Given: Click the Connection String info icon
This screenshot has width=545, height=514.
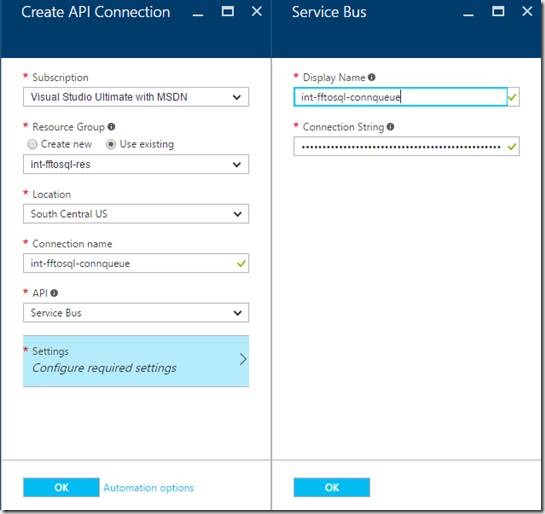Looking at the screenshot, I should 390,127.
